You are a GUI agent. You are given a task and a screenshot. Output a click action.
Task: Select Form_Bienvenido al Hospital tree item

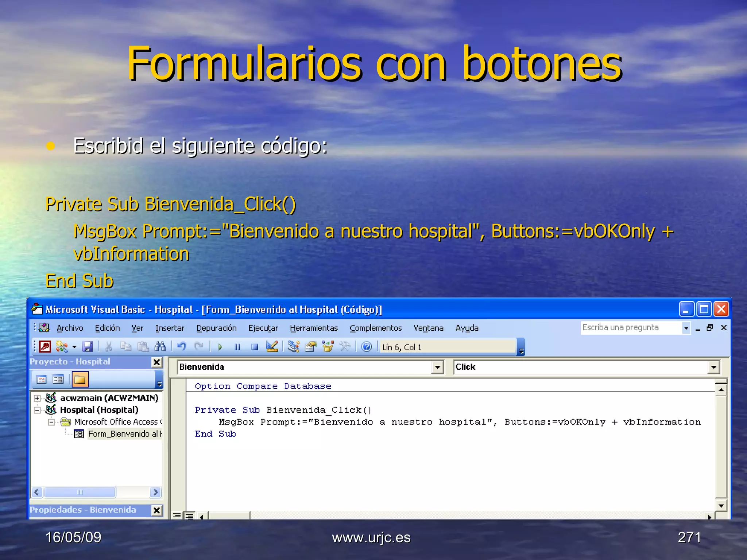pos(124,434)
